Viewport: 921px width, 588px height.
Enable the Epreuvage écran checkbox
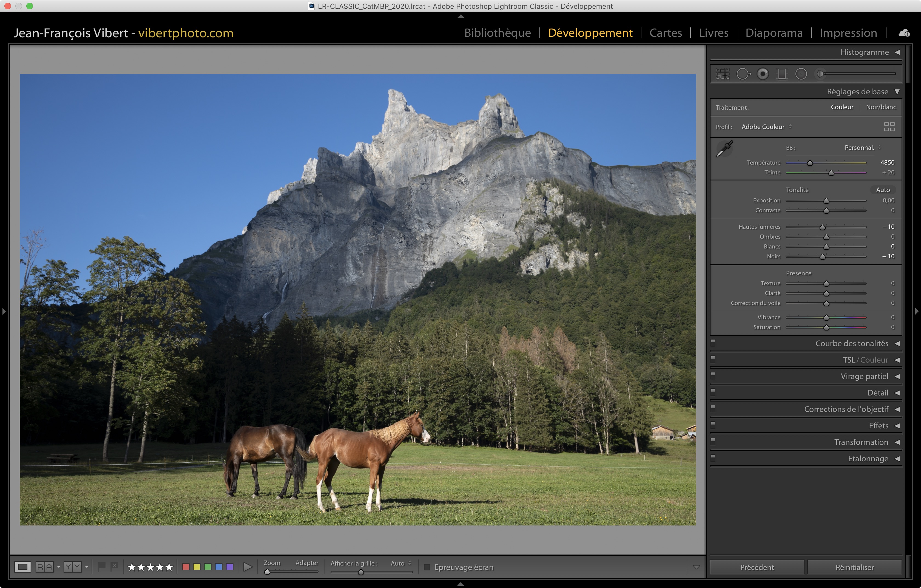[x=427, y=567]
